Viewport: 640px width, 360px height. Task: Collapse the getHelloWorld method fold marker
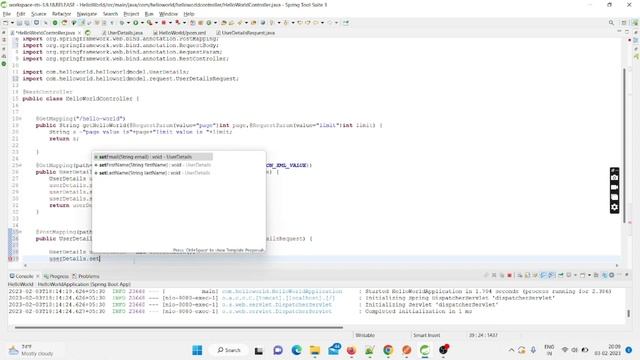pos(20,119)
